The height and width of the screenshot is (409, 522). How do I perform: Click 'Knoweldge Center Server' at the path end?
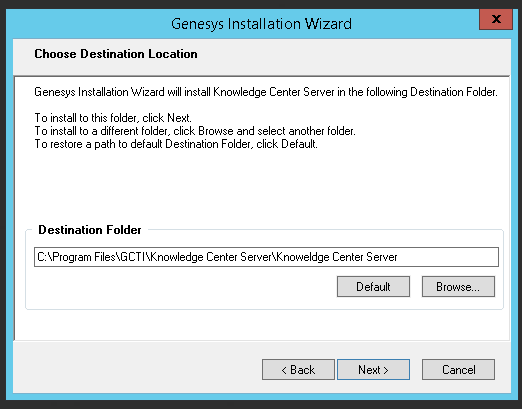pyautogui.click(x=337, y=257)
